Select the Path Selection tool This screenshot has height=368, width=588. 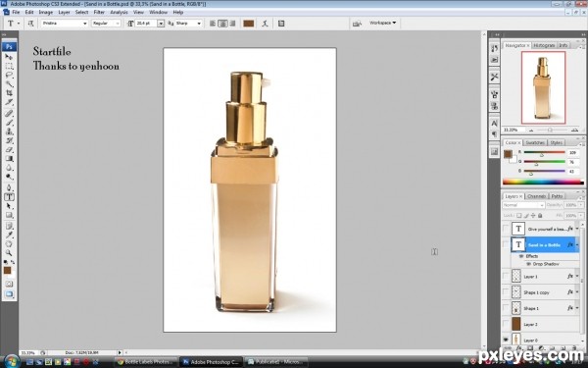coord(9,206)
